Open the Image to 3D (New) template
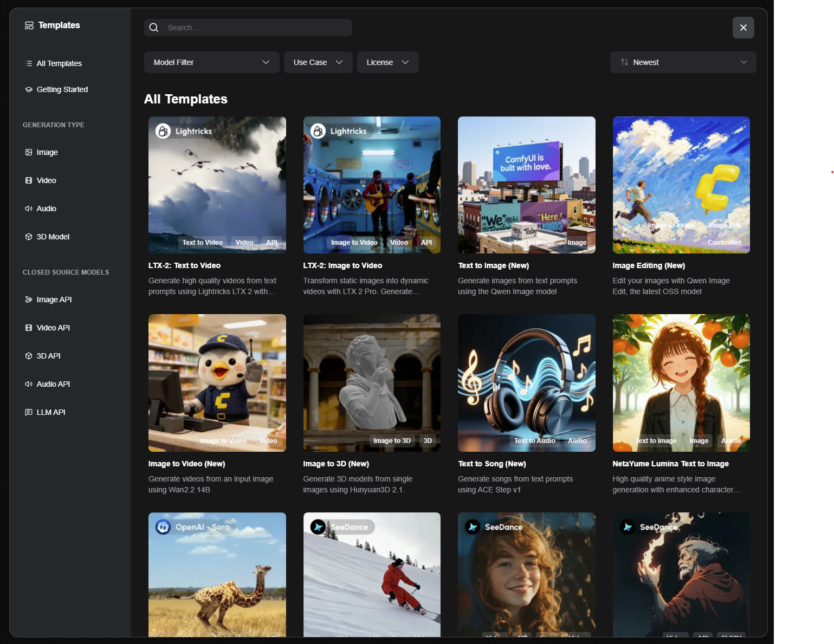834x644 pixels. coord(372,383)
